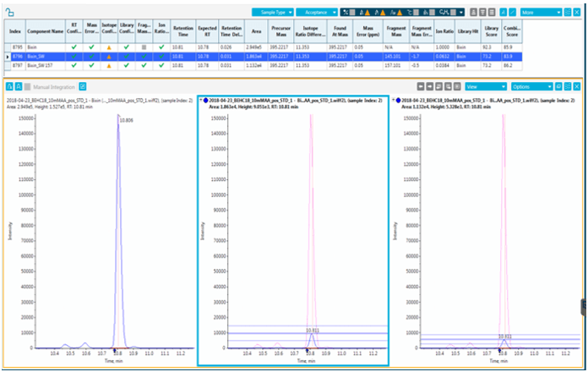588x372 pixels.
Task: Click the Area column header
Action: [257, 31]
